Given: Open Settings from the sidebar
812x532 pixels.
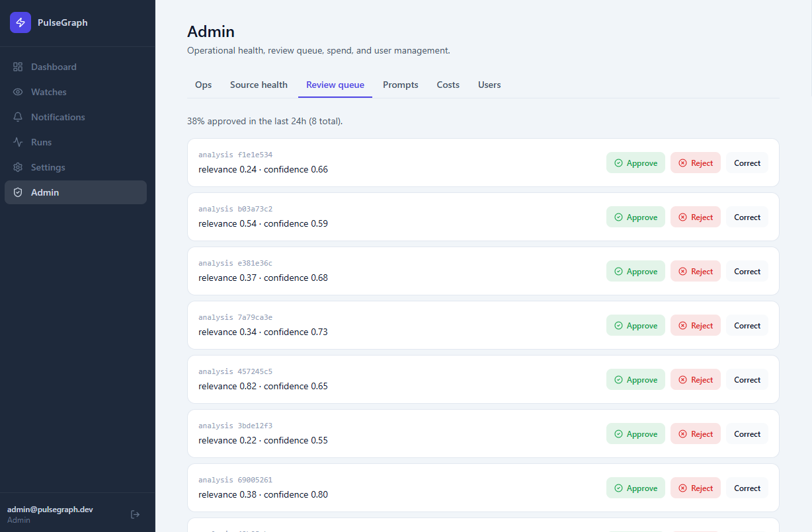Looking at the screenshot, I should coord(75,167).
